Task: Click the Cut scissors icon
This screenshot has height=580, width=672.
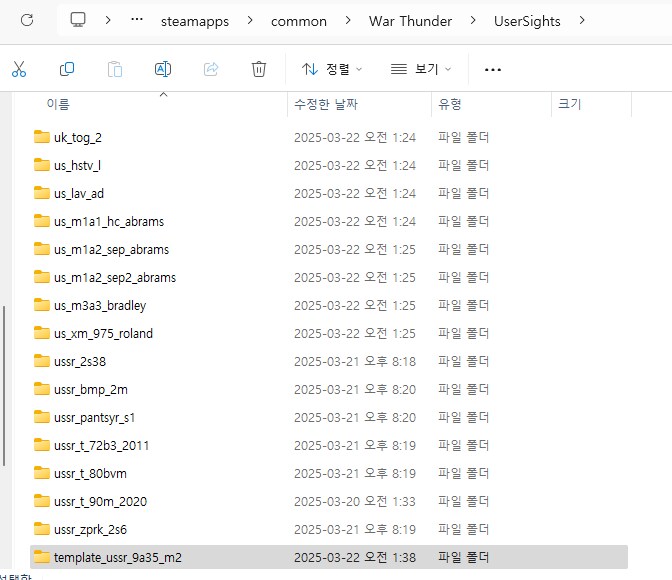Action: click(x=19, y=69)
